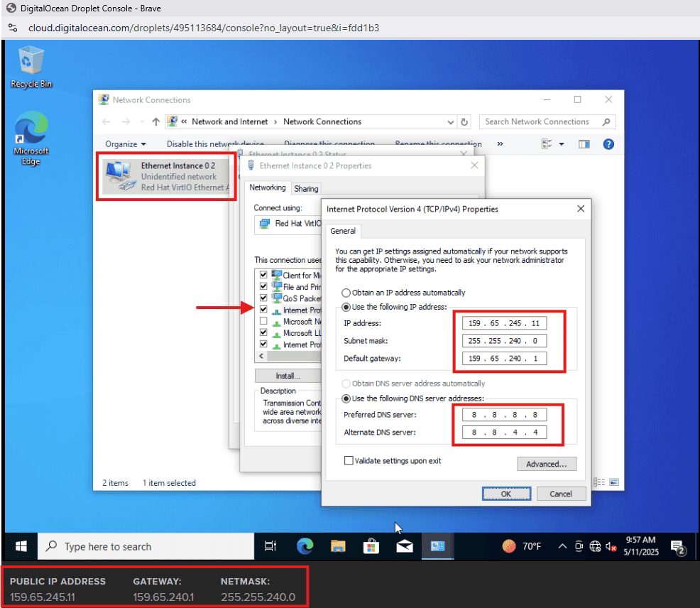Open Task View on taskbar

(270, 546)
